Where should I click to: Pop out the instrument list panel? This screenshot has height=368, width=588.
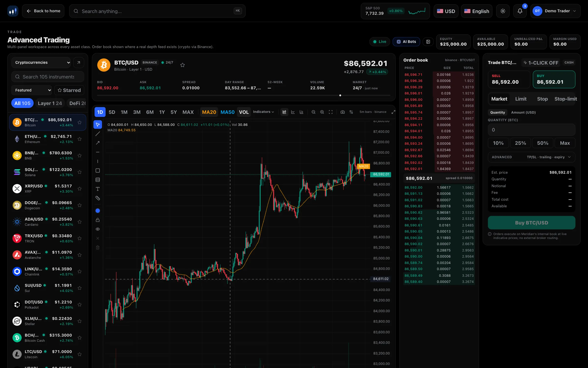[x=78, y=63]
